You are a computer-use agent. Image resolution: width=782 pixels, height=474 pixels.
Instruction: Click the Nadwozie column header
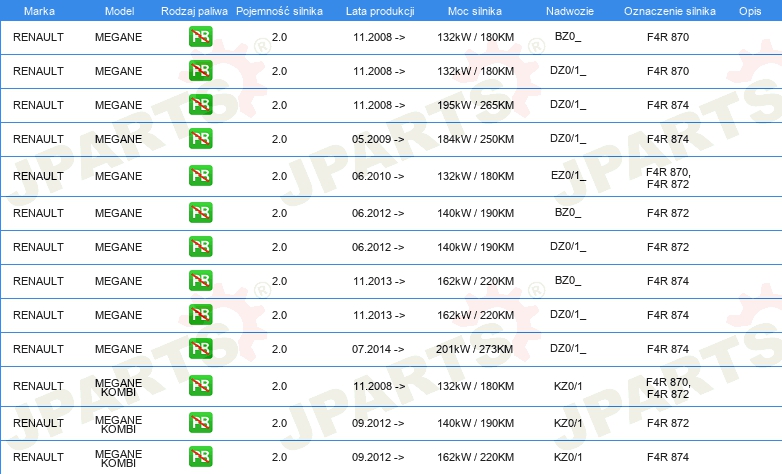pos(570,11)
